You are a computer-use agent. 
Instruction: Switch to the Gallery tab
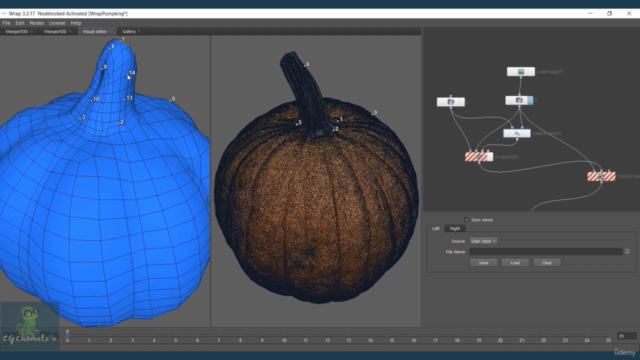tap(129, 31)
